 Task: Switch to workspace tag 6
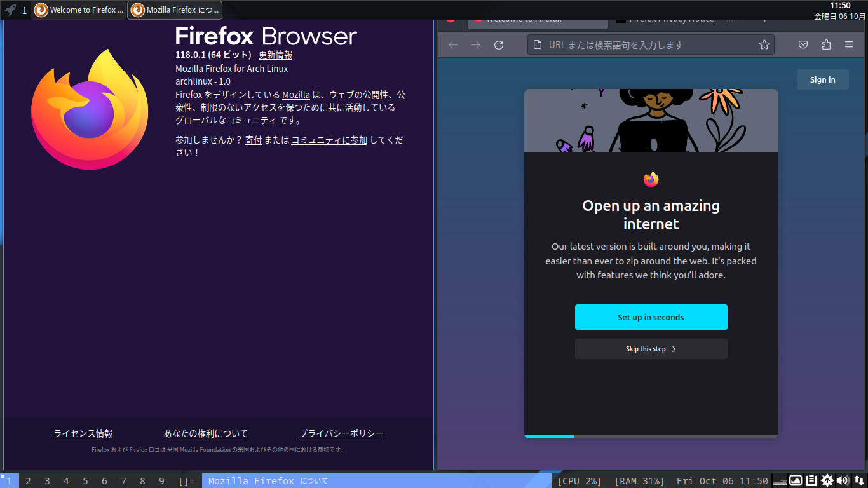104,481
